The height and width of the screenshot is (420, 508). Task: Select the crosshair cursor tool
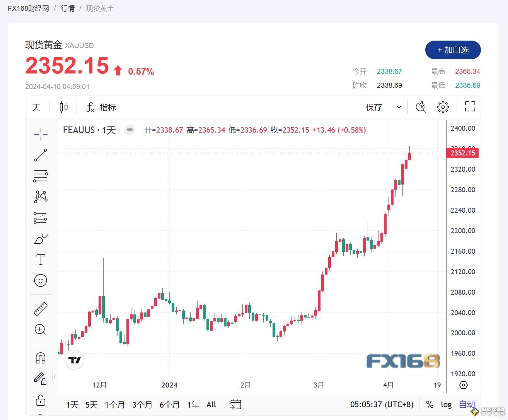[x=41, y=134]
